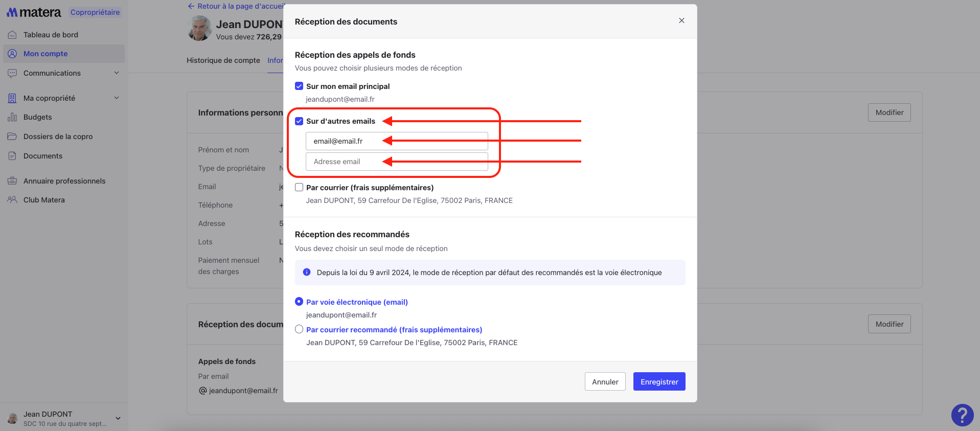Click the Documents file icon
This screenshot has height=431, width=980.
point(12,156)
